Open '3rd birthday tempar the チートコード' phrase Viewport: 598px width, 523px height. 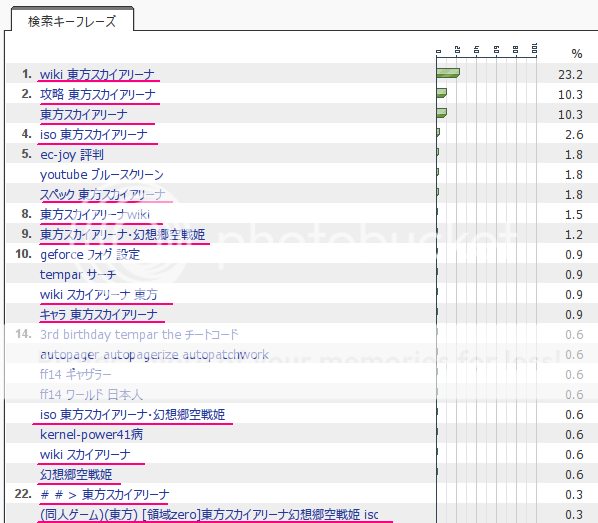(x=139, y=334)
